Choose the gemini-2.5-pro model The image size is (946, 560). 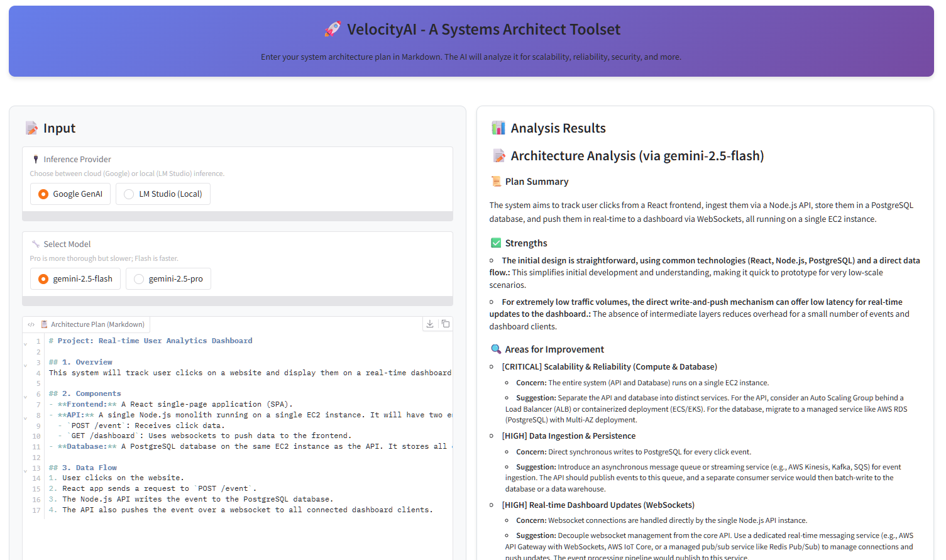[168, 278]
